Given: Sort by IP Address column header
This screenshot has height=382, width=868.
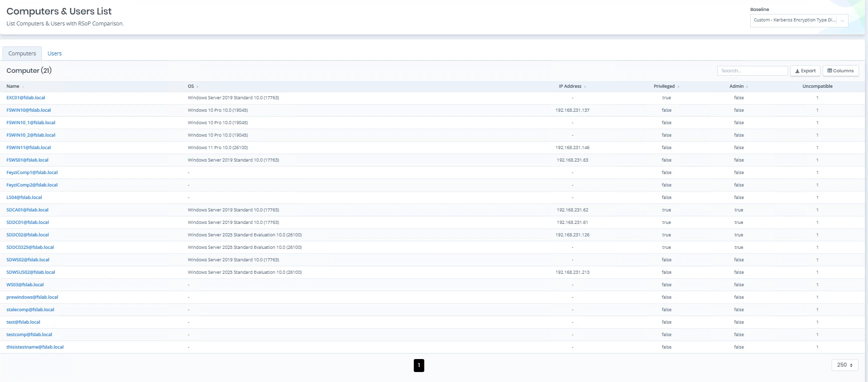Looking at the screenshot, I should tap(572, 86).
